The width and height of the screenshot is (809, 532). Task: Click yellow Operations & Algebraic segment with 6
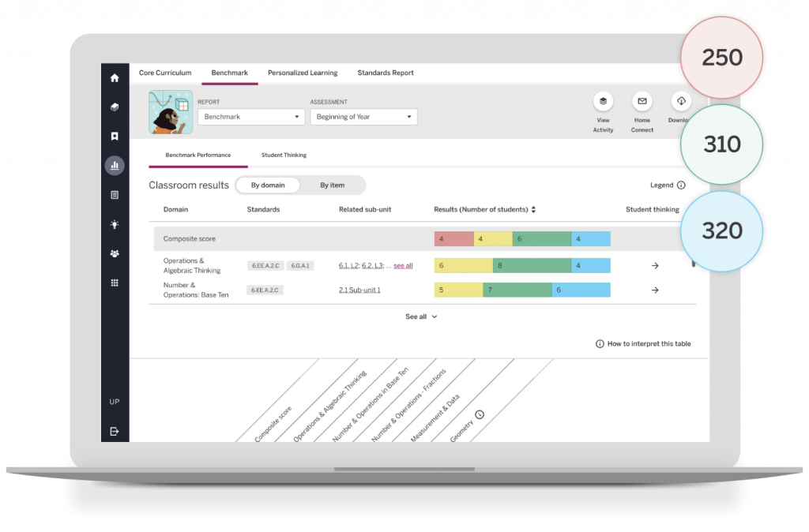pyautogui.click(x=463, y=265)
